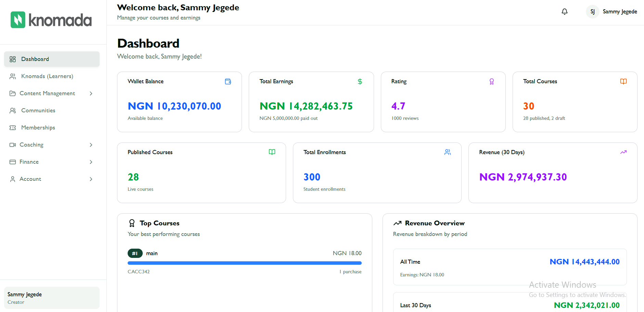Click the people icon on Total Enrollments card
This screenshot has width=644, height=312.
click(x=447, y=152)
